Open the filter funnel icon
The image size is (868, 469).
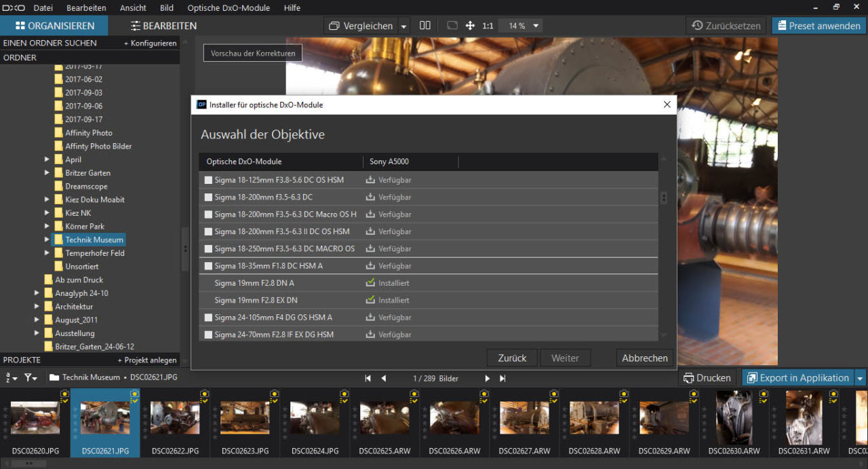pyautogui.click(x=31, y=377)
